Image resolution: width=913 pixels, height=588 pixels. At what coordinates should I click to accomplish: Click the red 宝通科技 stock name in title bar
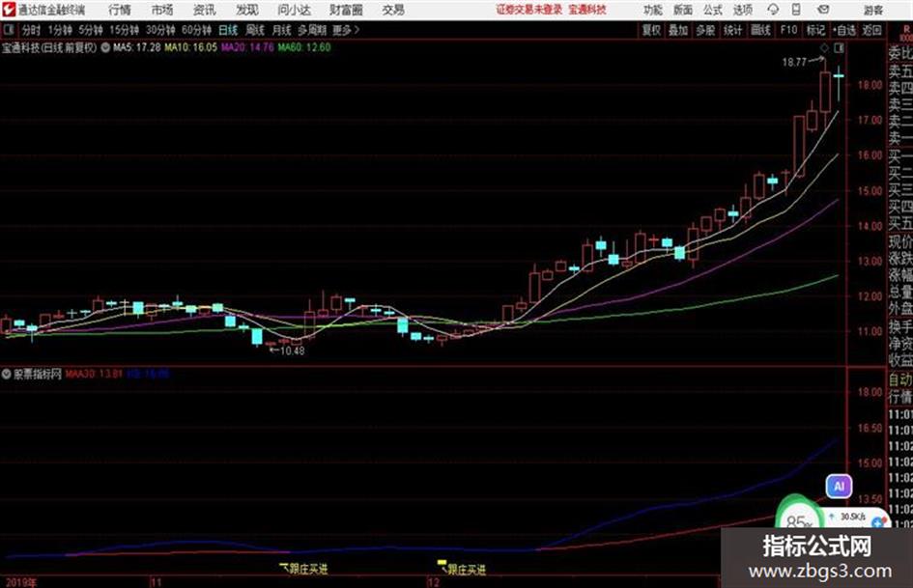[587, 10]
